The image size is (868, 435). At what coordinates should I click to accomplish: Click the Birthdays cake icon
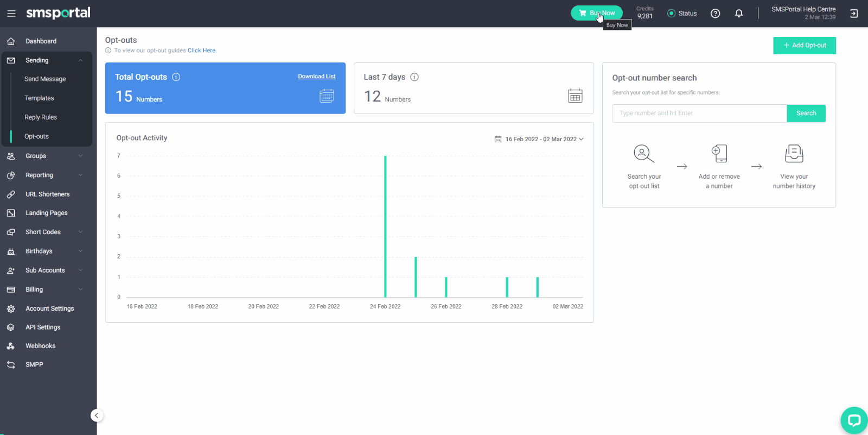(x=11, y=251)
